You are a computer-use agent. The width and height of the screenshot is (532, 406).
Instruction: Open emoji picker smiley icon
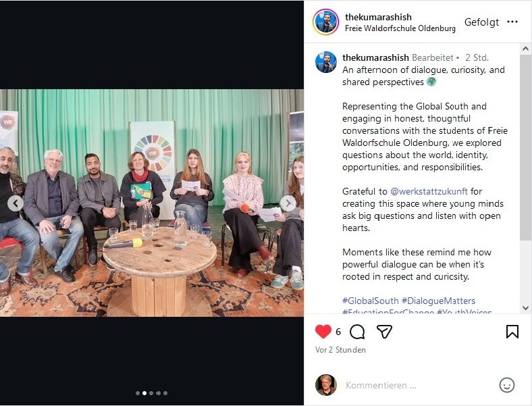[x=507, y=385]
